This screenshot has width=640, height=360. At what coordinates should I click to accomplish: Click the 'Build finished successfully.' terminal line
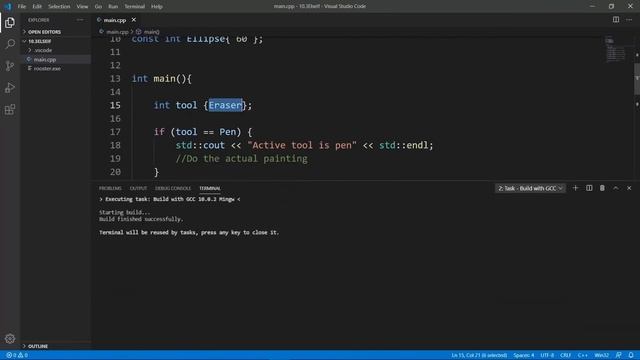pyautogui.click(x=141, y=219)
